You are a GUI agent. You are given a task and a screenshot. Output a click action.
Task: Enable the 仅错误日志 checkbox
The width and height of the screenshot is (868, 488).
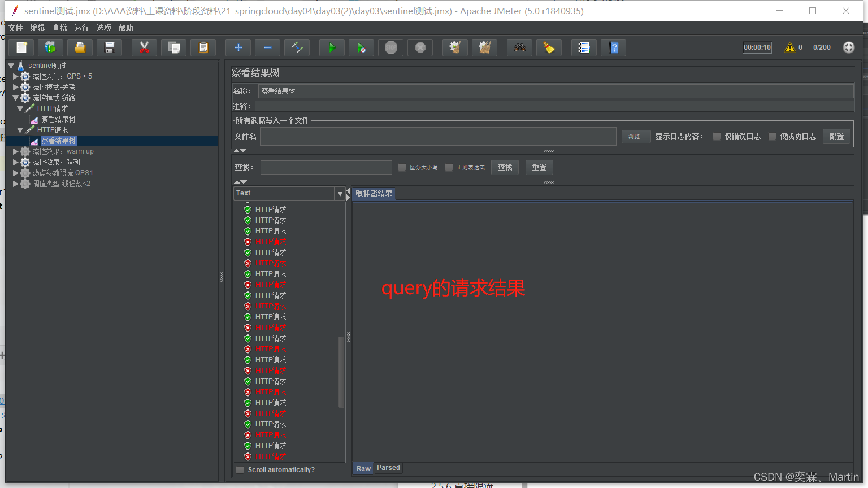click(x=717, y=136)
